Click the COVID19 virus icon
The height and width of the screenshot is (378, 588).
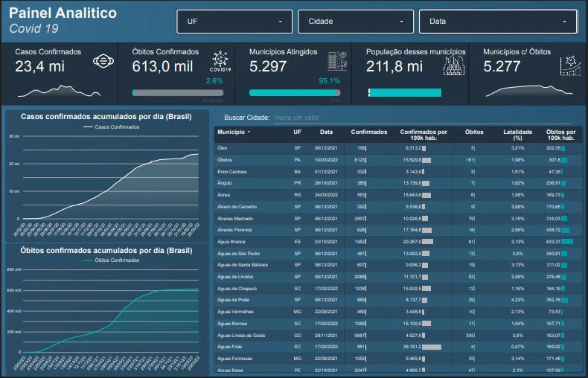coord(220,62)
